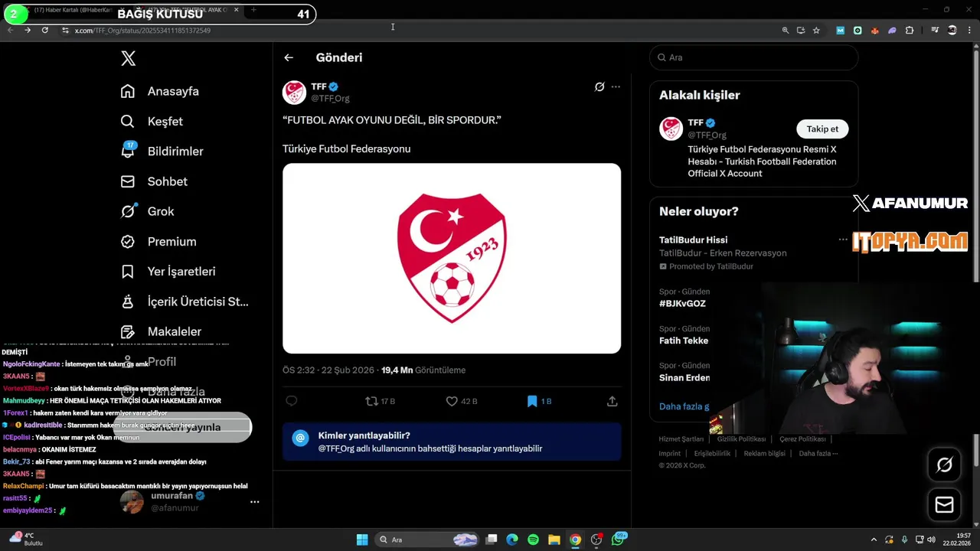The height and width of the screenshot is (551, 980).
Task: Open Premium verified badge icon
Action: click(128, 241)
